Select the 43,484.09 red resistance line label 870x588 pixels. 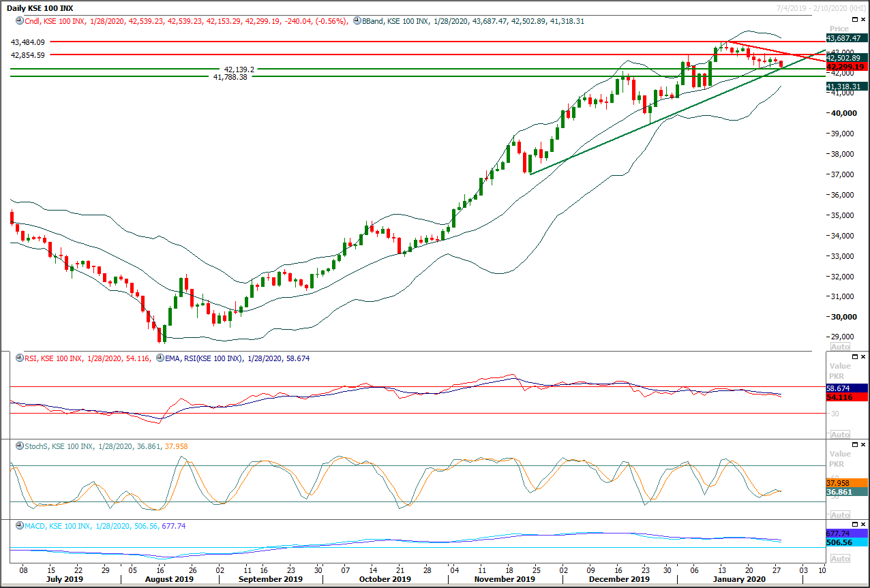point(28,42)
